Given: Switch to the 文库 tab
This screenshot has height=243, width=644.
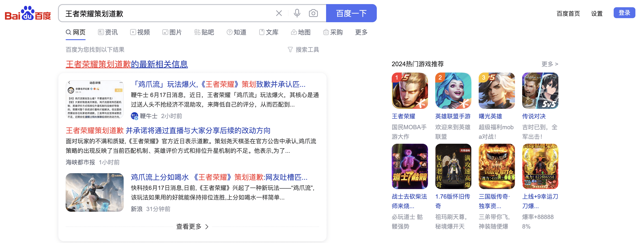Looking at the screenshot, I should pos(269,32).
